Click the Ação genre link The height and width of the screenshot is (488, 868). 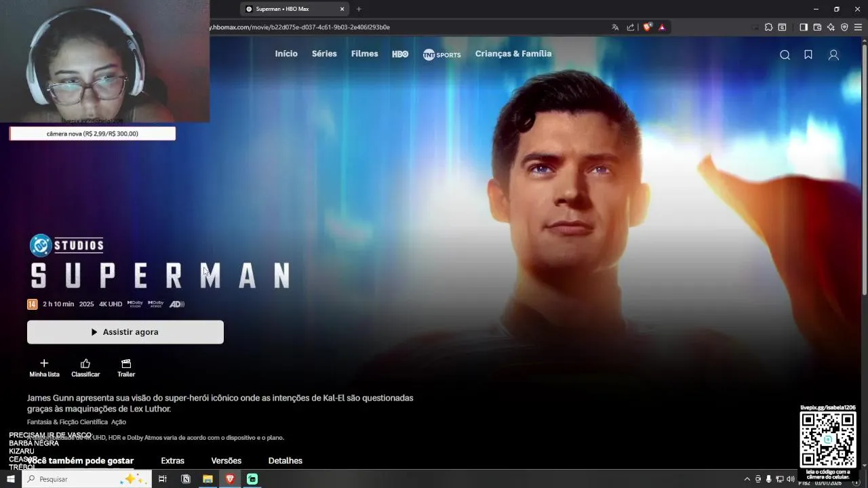119,422
